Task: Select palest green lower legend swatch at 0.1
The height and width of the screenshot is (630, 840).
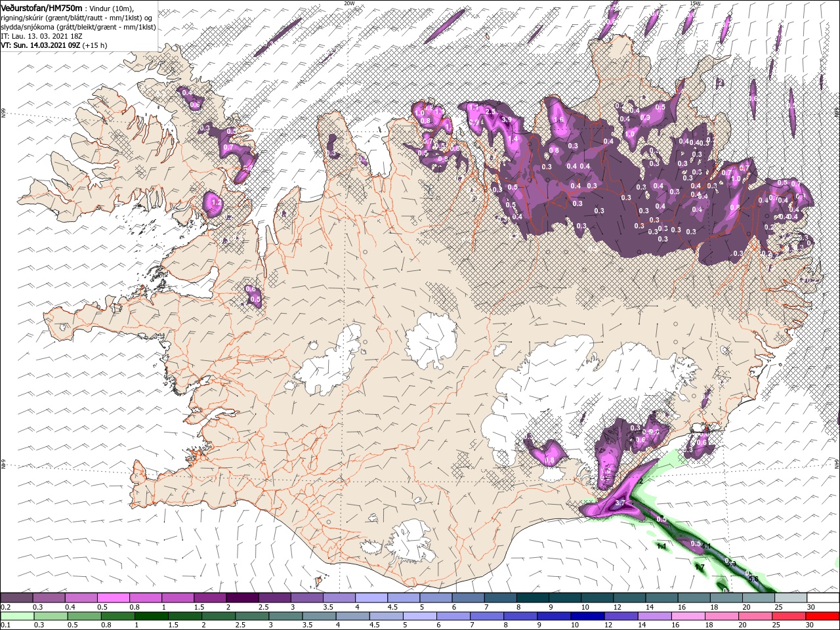Action: (17, 616)
